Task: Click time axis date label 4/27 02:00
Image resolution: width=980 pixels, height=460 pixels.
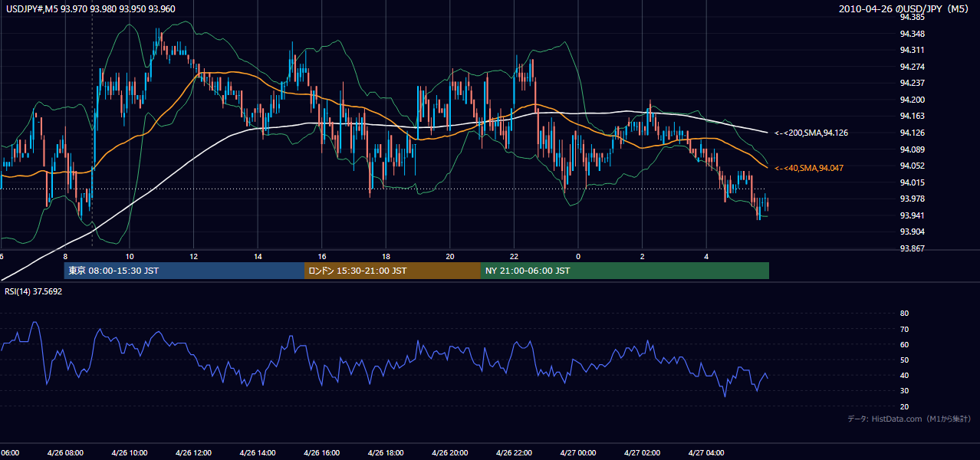Action: [x=642, y=453]
